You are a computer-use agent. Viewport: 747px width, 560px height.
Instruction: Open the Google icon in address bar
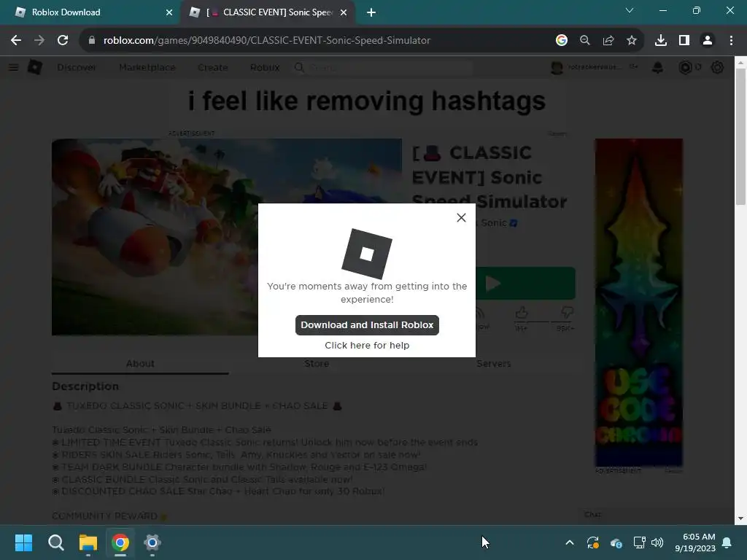click(562, 41)
